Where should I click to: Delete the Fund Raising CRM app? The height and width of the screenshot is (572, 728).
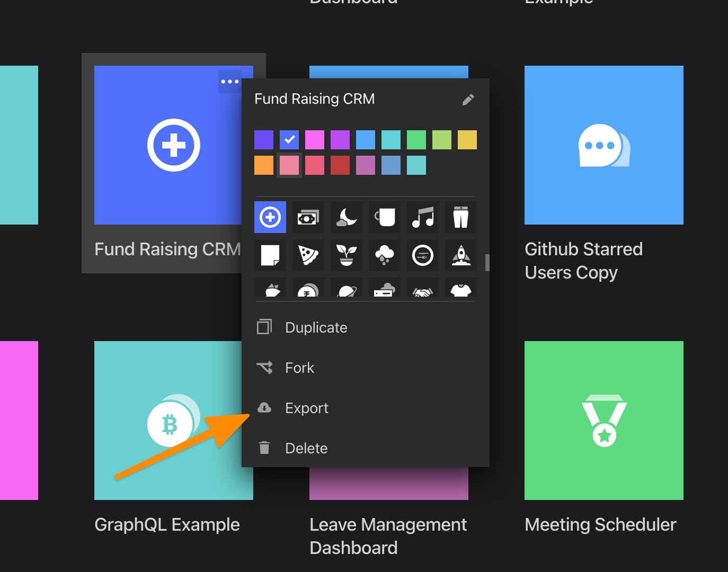(306, 448)
